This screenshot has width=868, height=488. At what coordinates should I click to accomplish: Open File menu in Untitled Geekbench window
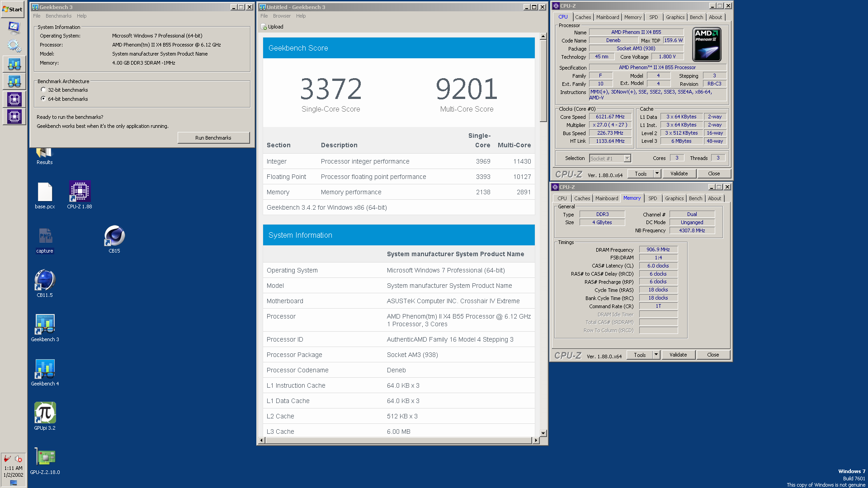pyautogui.click(x=264, y=16)
